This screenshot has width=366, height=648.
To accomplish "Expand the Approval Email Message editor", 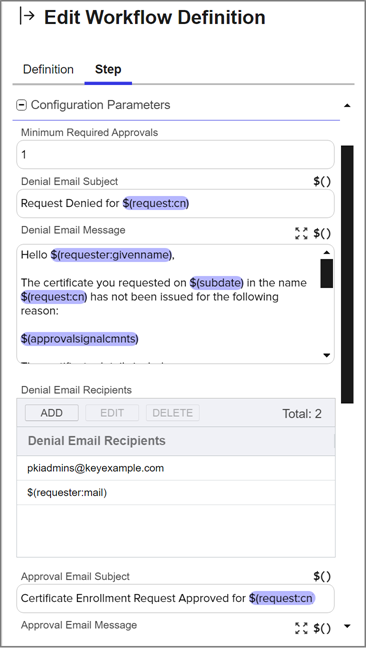I will coord(302,628).
